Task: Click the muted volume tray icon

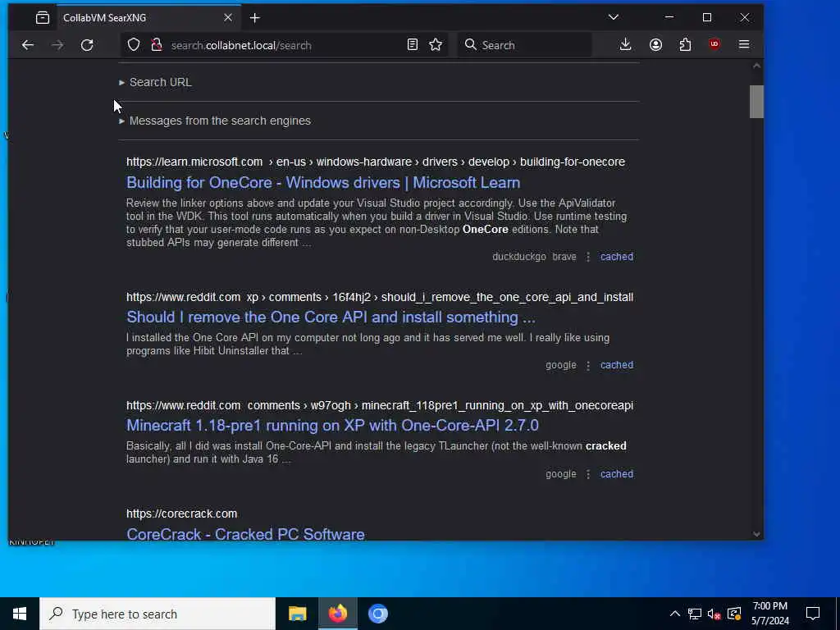Action: click(714, 614)
